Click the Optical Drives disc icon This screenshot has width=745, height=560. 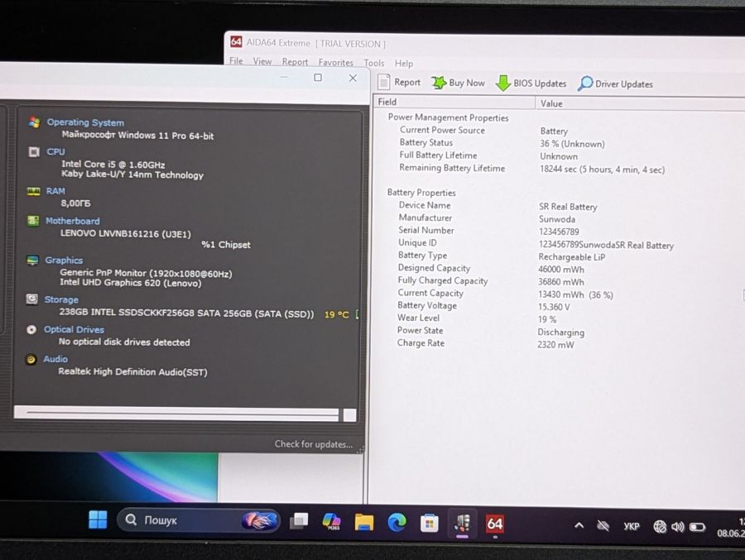click(31, 329)
